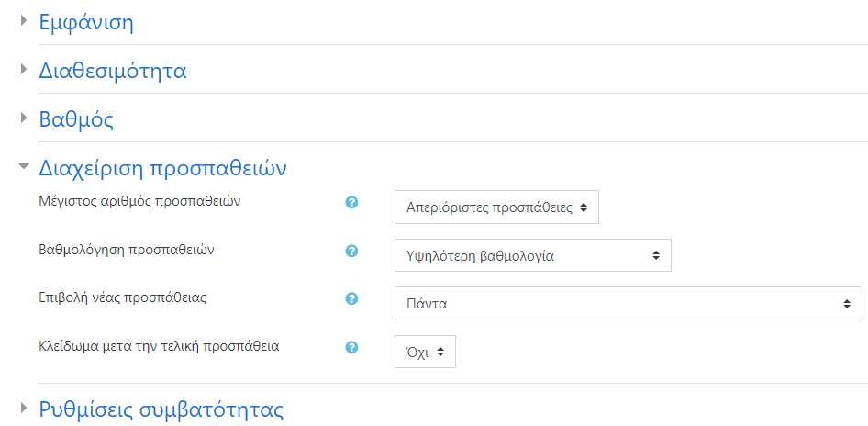The image size is (868, 426).
Task: Collapse Διαχείριση προσπαθειών using its arrow
Action: (x=24, y=167)
